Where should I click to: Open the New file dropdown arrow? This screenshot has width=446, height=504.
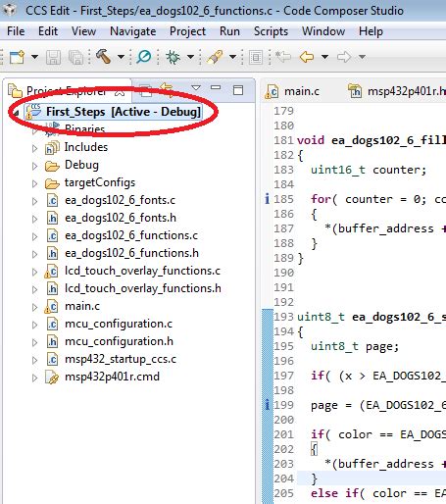pyautogui.click(x=34, y=57)
